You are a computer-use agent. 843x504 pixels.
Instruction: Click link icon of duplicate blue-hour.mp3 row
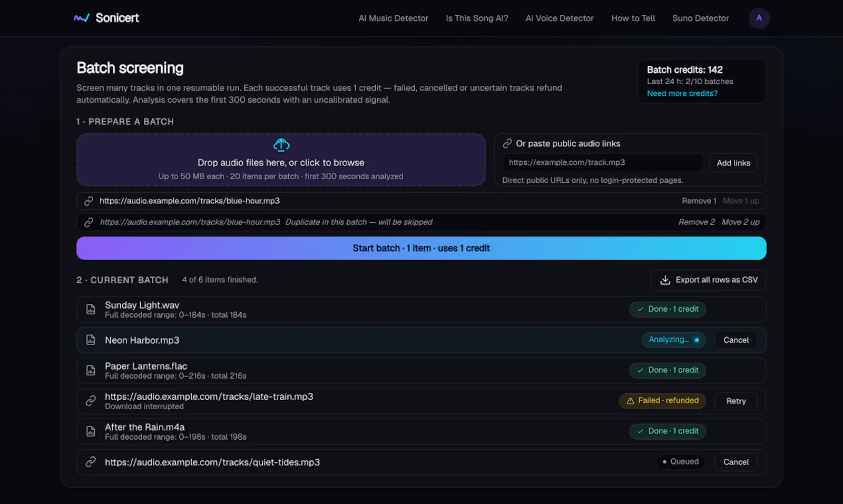(x=89, y=222)
